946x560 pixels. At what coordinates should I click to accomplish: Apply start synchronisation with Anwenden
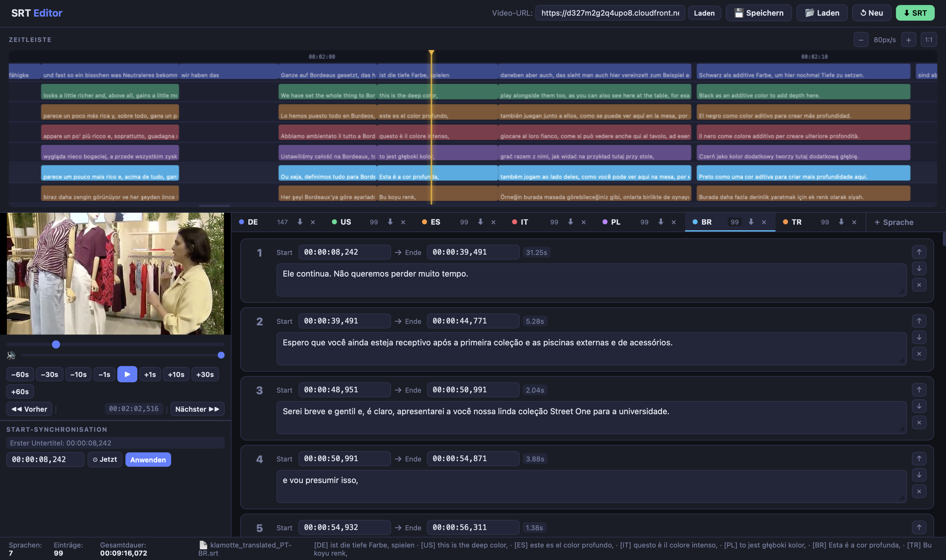tap(148, 459)
